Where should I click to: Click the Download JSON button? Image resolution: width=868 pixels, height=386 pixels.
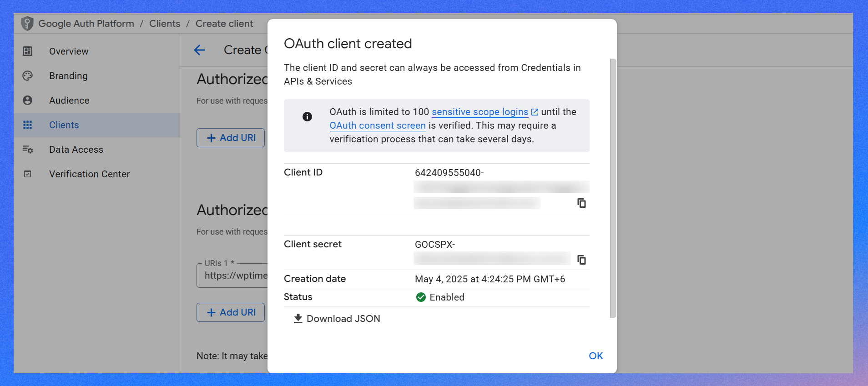pos(337,319)
